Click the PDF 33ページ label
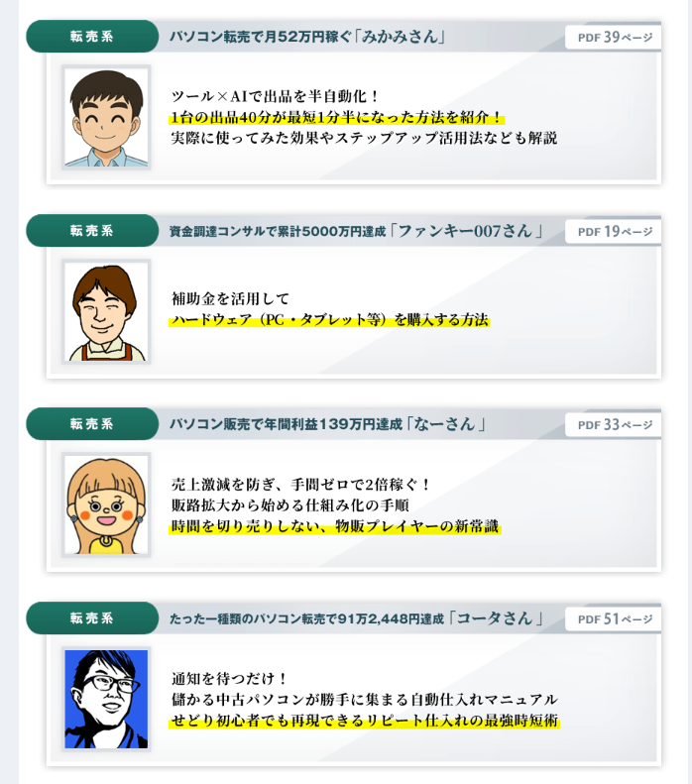Viewport: 692px width, 784px height. point(614,425)
